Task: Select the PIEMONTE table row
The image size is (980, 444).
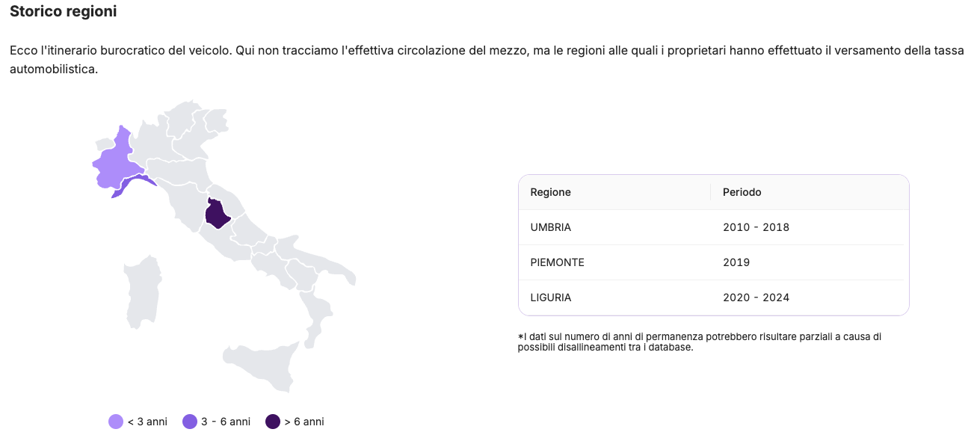Action: [714, 262]
